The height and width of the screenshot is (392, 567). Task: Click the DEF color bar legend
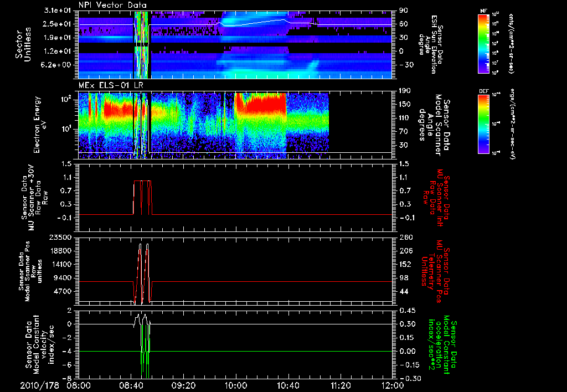(484, 124)
